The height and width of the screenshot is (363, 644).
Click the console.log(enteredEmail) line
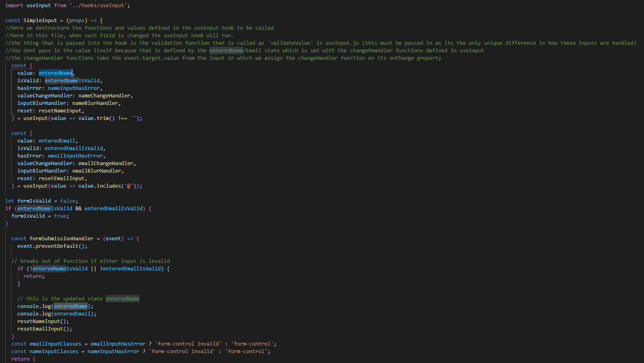pos(57,314)
